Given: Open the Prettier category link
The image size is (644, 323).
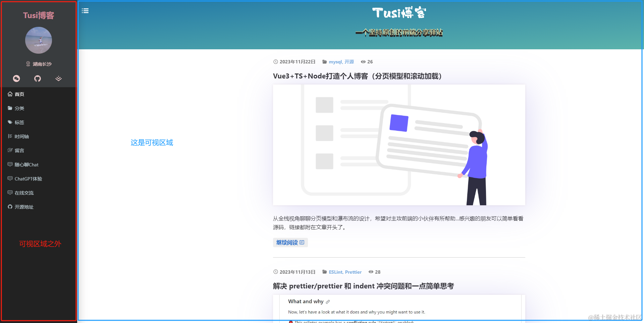Looking at the screenshot, I should click(x=353, y=272).
